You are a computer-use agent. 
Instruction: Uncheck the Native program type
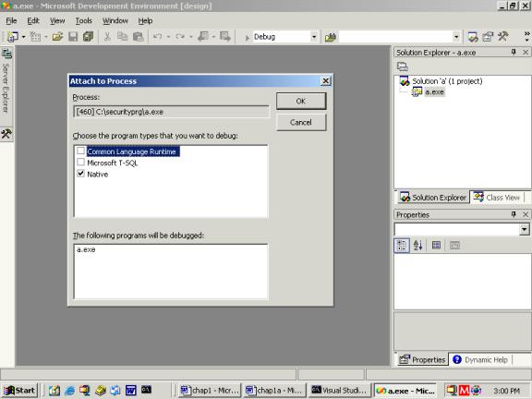[x=80, y=174]
